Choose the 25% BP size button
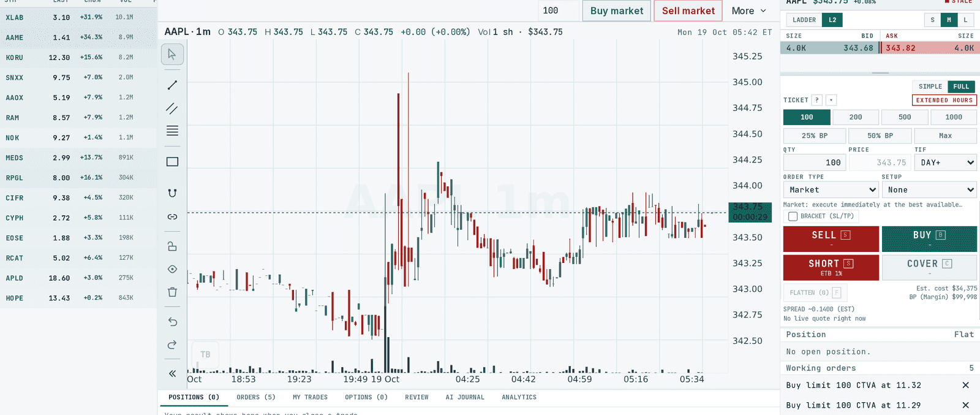Viewport: 980px width, 415px height. 815,135
